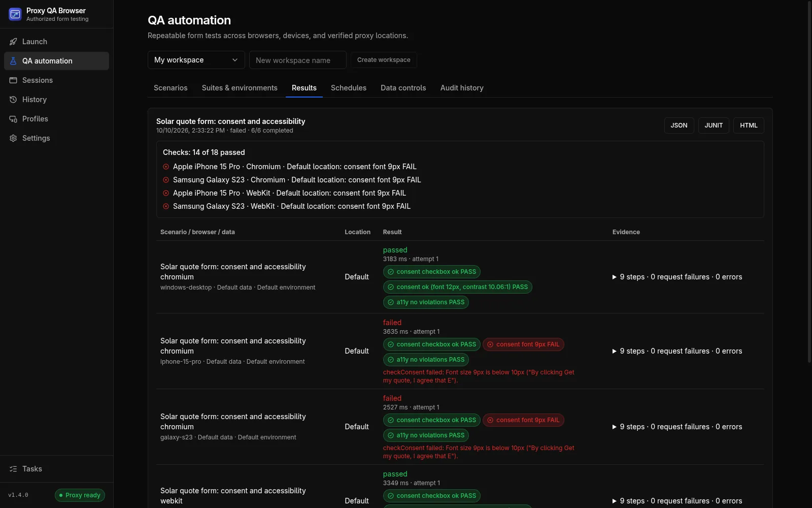
Task: Export results as JSON
Action: point(679,125)
